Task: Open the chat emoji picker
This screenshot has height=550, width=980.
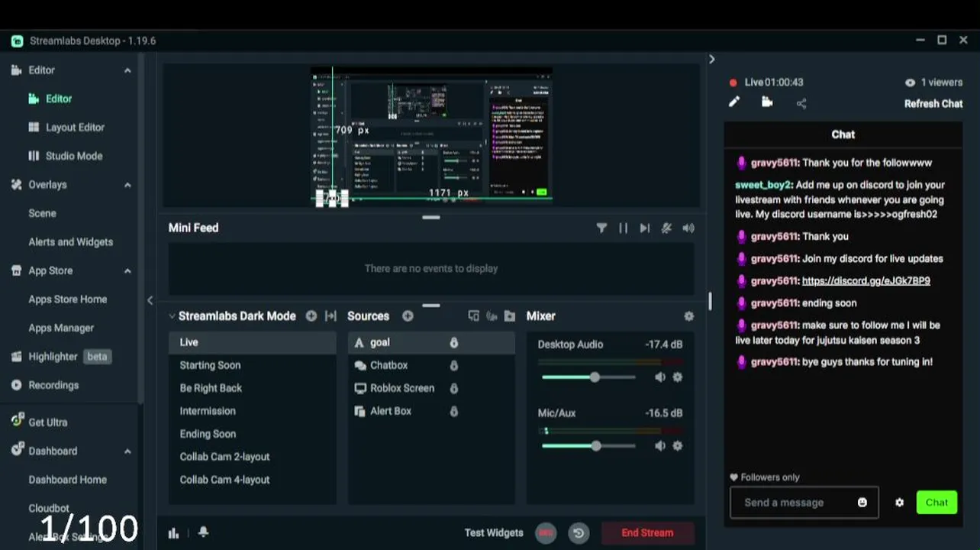Action: (x=862, y=503)
